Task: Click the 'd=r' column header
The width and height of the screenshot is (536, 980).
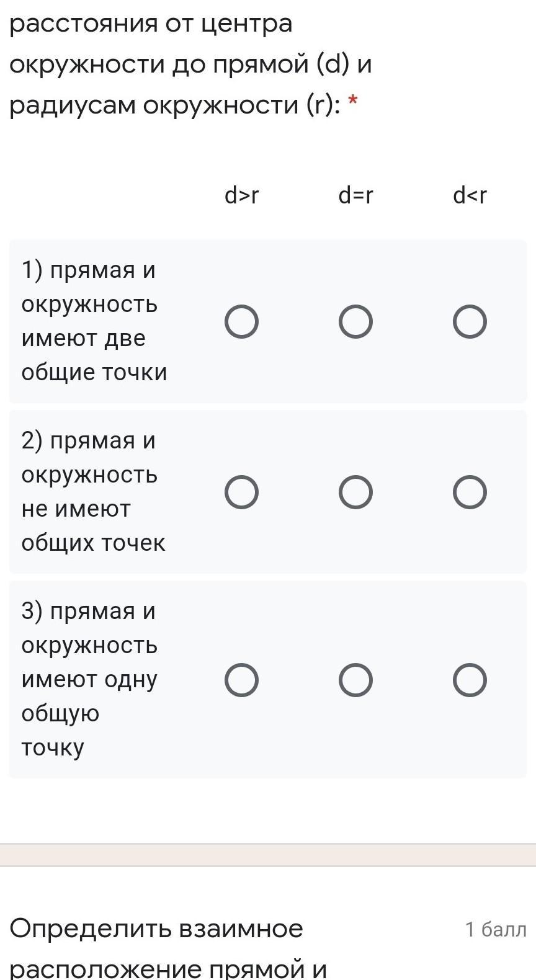Action: 355,195
